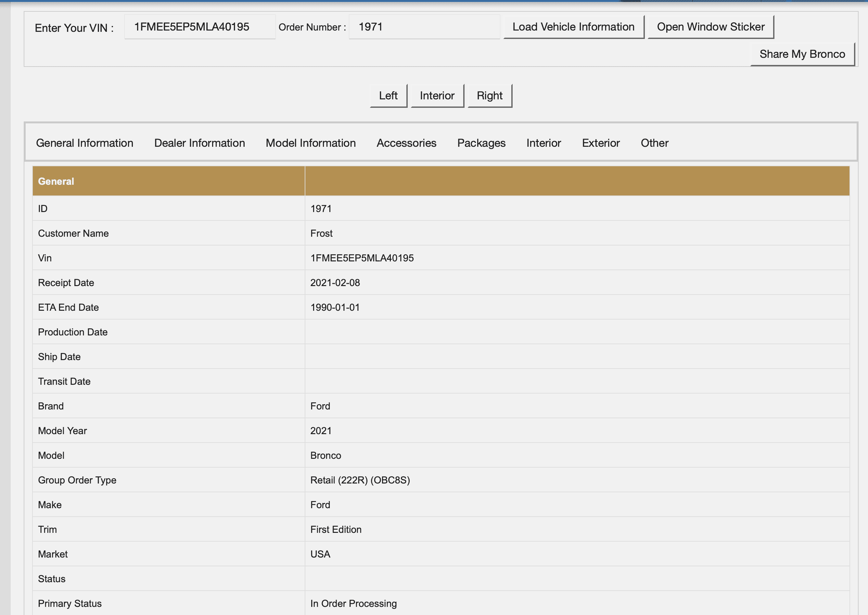The width and height of the screenshot is (868, 615).
Task: Click Trim value First Edition
Action: [336, 529]
